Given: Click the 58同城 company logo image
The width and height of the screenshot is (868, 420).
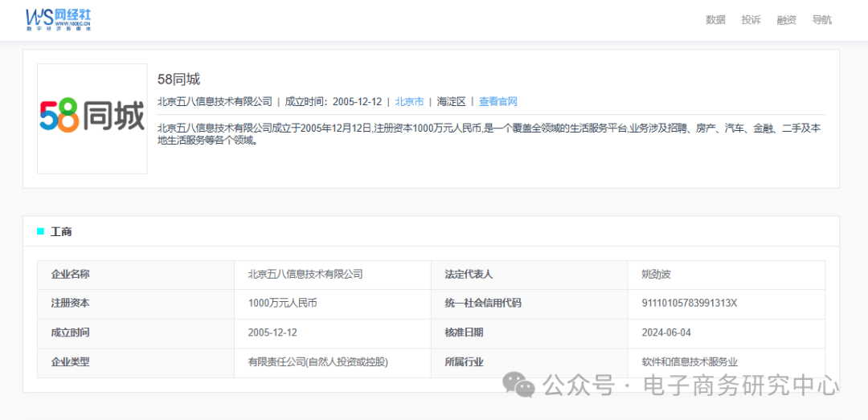Looking at the screenshot, I should tap(92, 118).
